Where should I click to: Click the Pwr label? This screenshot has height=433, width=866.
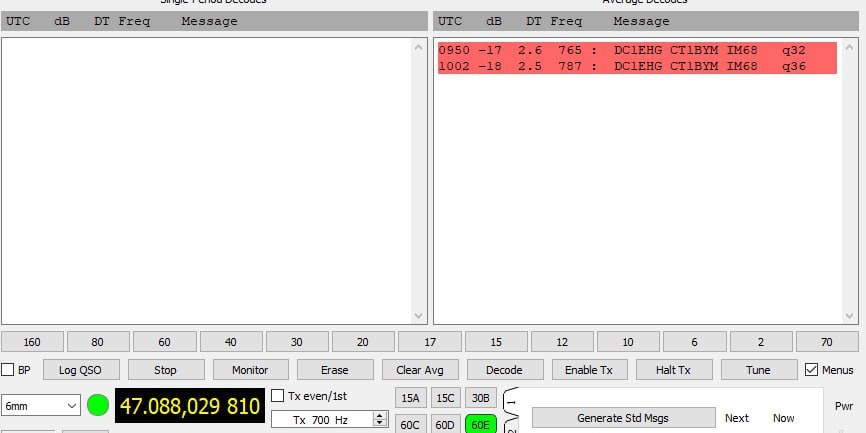point(844,406)
